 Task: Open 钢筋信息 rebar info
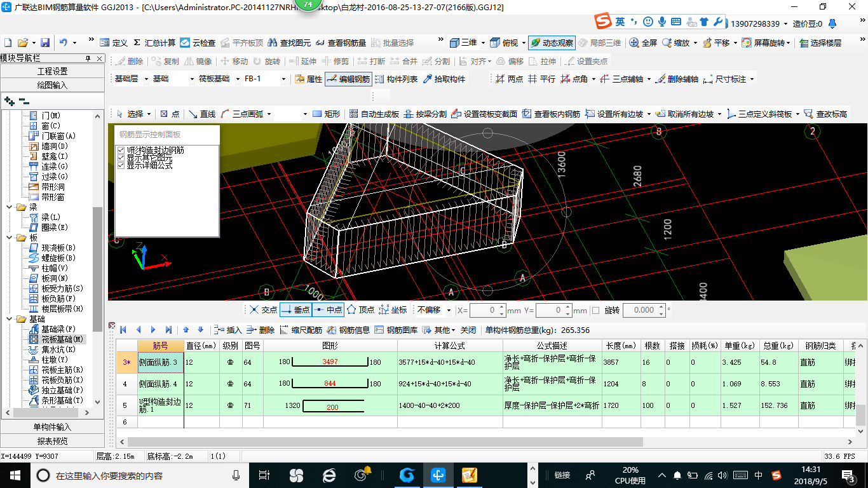pyautogui.click(x=348, y=330)
